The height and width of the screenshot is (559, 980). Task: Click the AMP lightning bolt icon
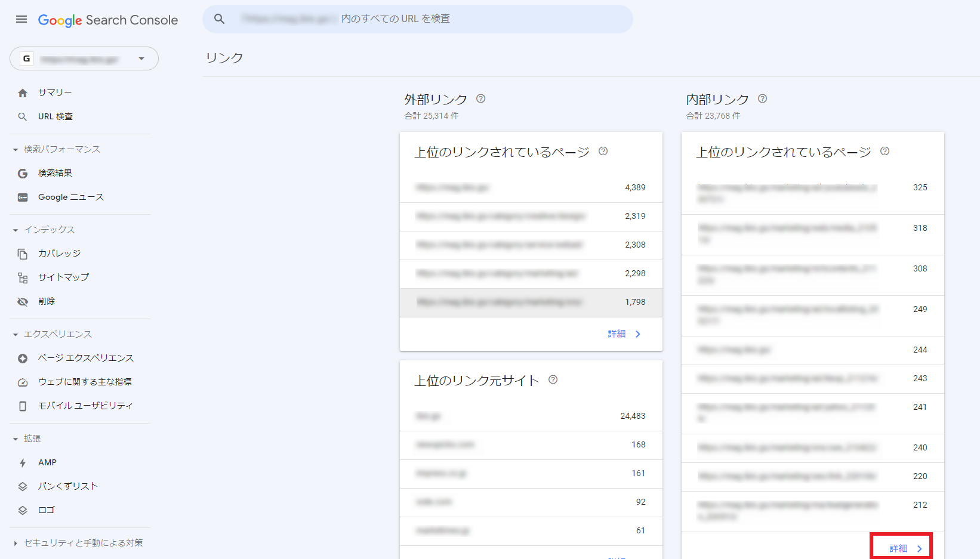(23, 463)
